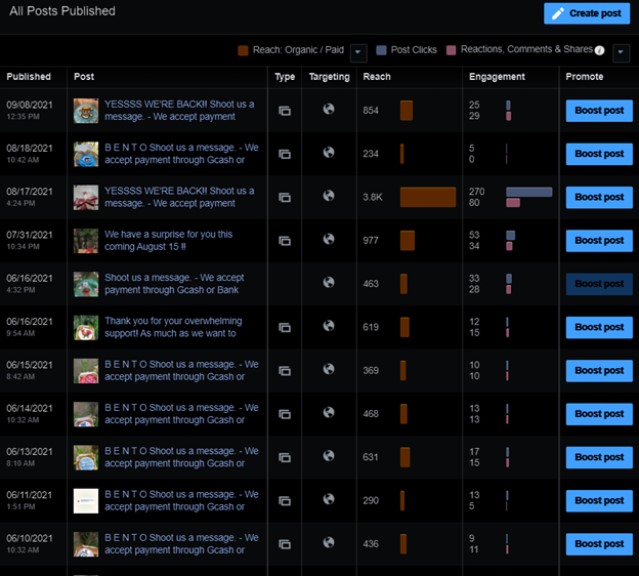Boost the 06/10/2021 post
This screenshot has width=639, height=576.
coord(599,544)
